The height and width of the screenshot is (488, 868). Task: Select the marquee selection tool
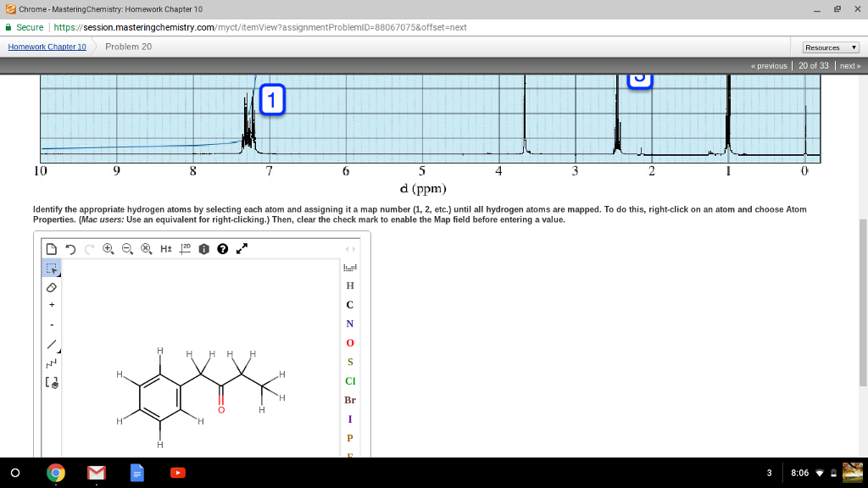[51, 268]
